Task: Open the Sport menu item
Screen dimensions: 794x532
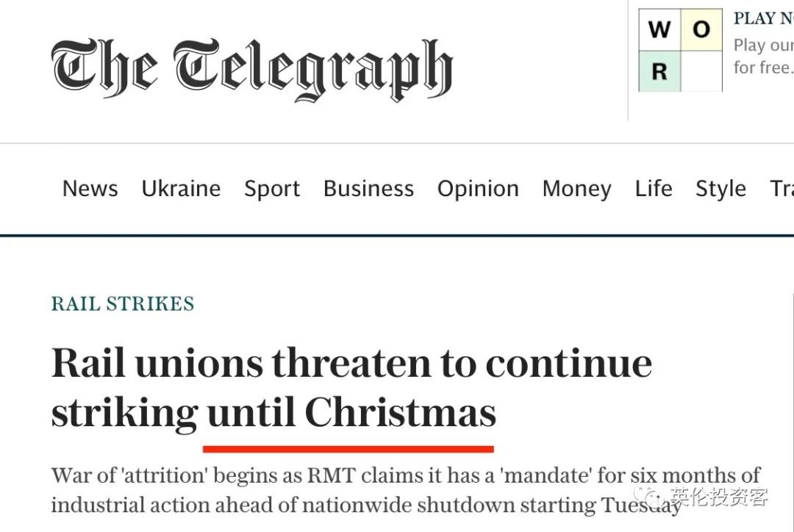Action: point(272,189)
